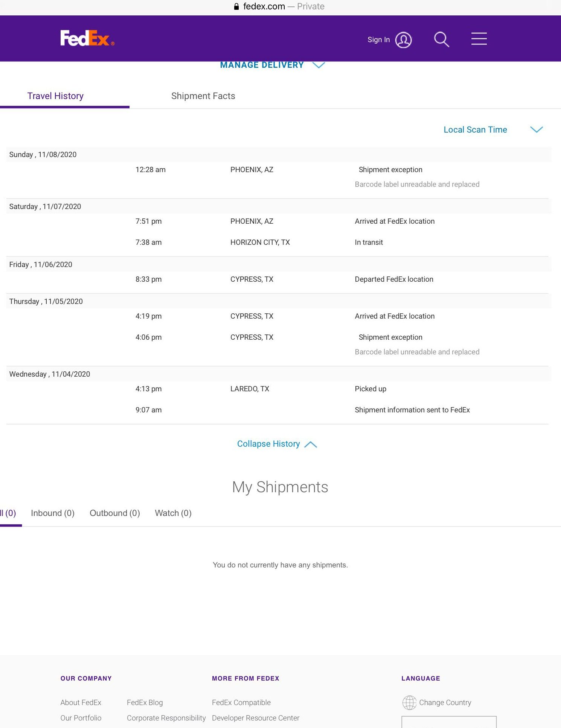Open the language select box
The height and width of the screenshot is (728, 561).
coord(449,722)
